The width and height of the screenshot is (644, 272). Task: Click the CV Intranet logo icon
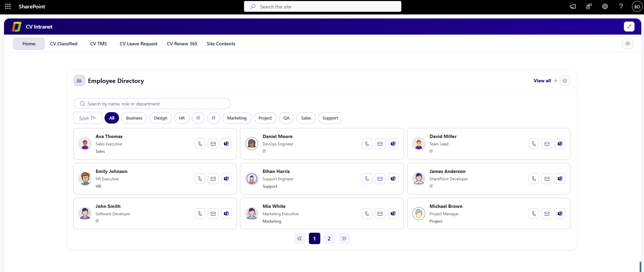coord(17,27)
